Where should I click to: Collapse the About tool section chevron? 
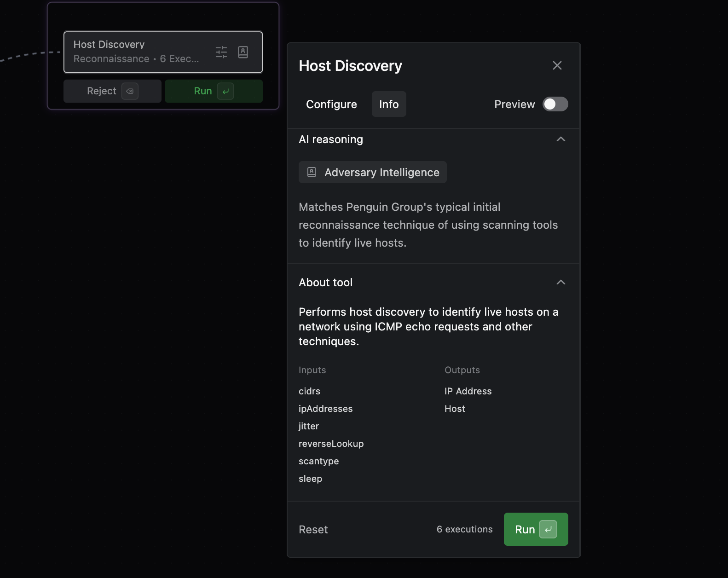tap(560, 282)
